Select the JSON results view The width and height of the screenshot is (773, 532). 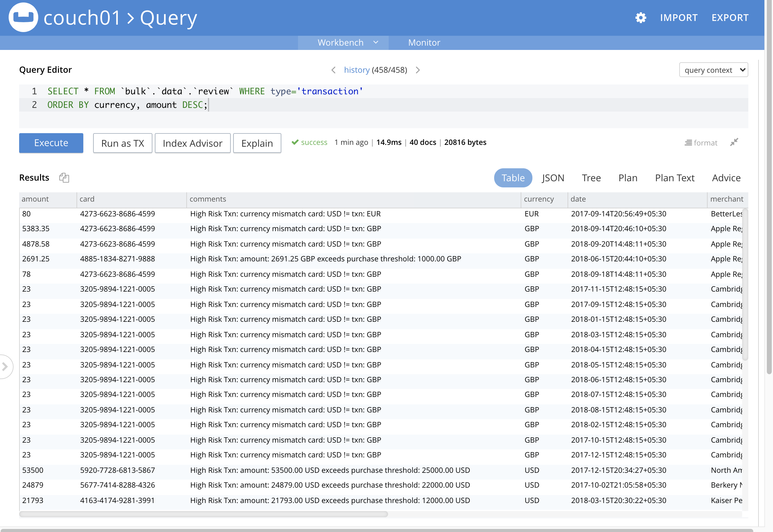tap(553, 178)
